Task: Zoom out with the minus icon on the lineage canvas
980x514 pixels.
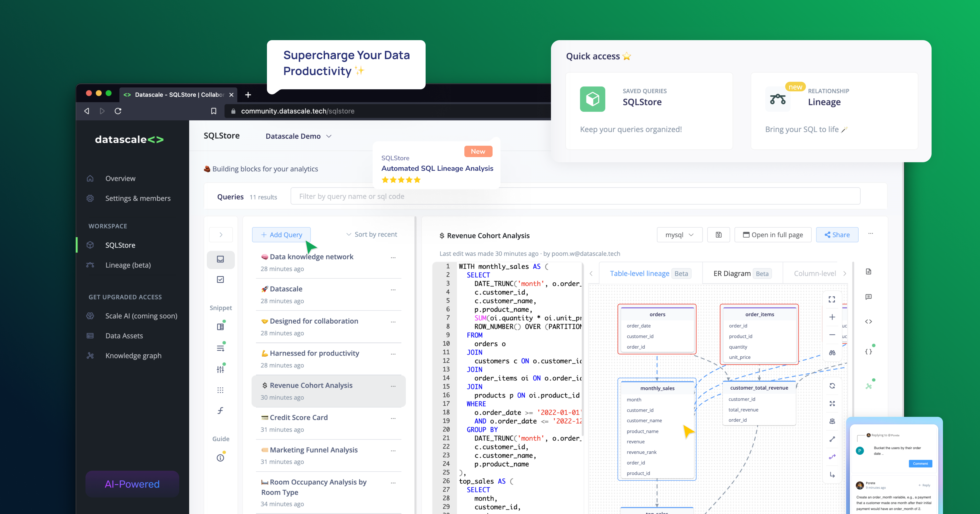Action: pos(832,335)
